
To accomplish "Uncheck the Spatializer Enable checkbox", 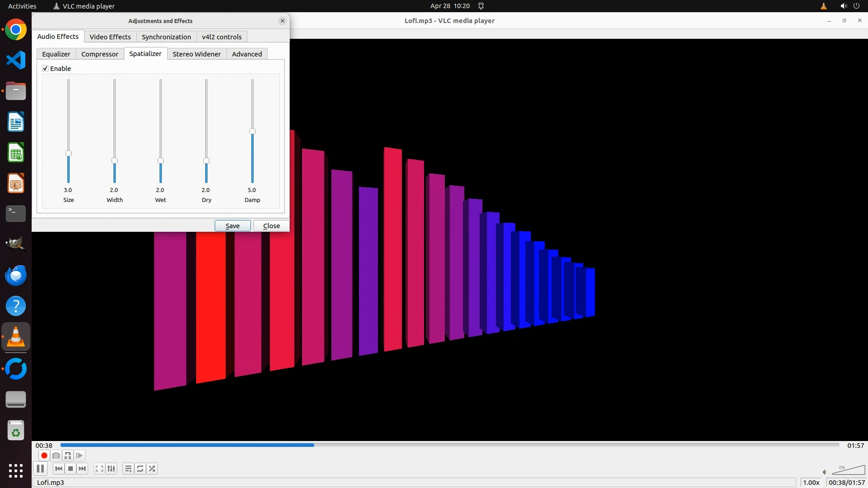I will click(x=45, y=68).
